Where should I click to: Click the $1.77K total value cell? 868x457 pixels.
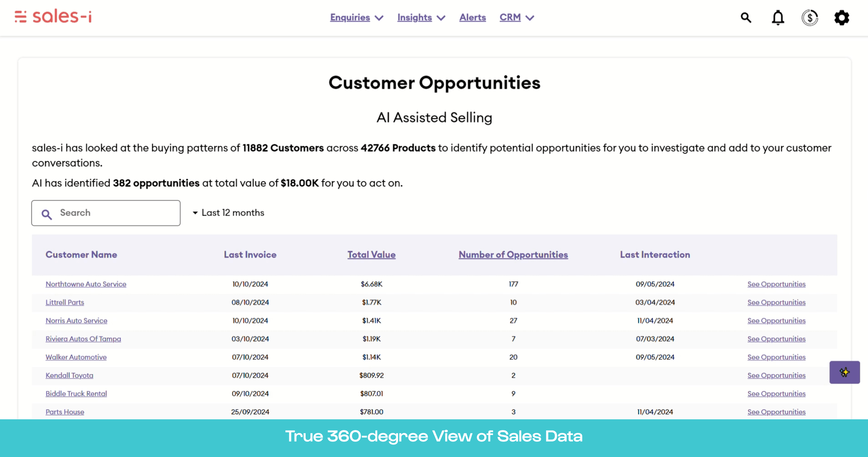(x=371, y=302)
